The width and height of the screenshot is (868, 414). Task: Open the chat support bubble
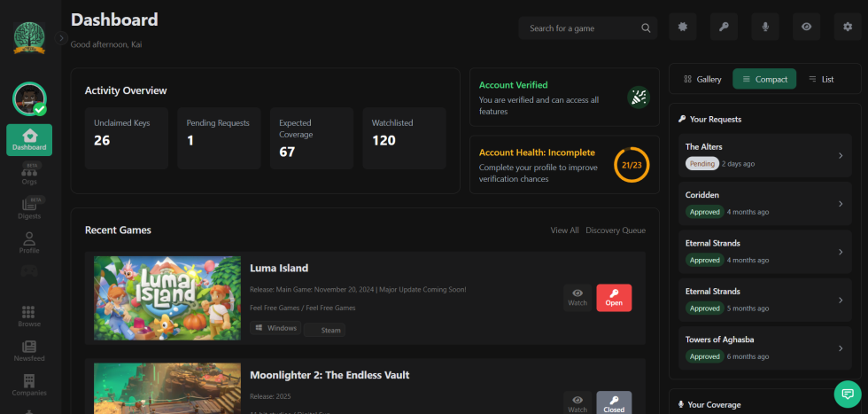[x=847, y=394]
